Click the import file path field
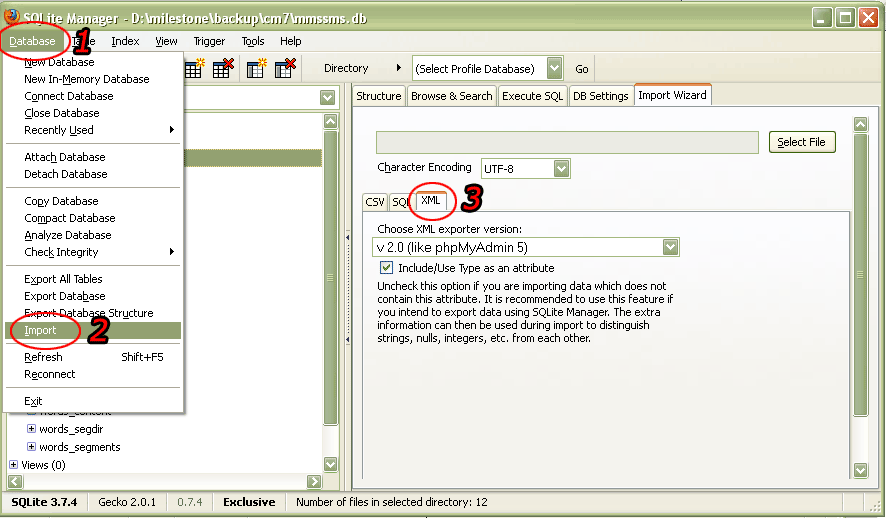Screen dimensions: 886x518 567,142
